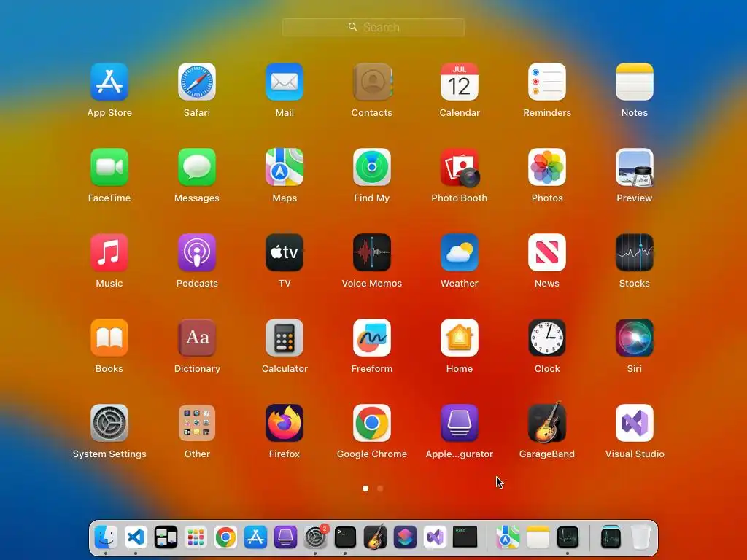Open Apple Configurator in the Dock

pos(285,537)
